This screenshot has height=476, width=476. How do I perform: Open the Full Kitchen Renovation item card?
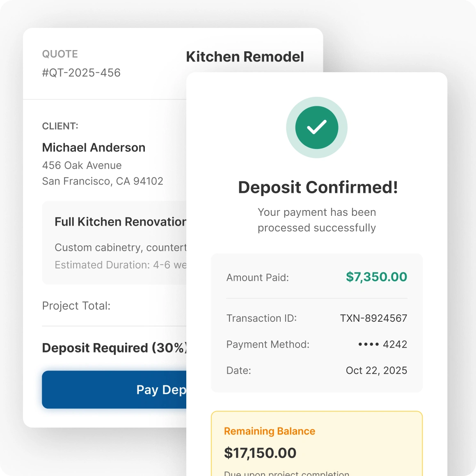coord(115,242)
